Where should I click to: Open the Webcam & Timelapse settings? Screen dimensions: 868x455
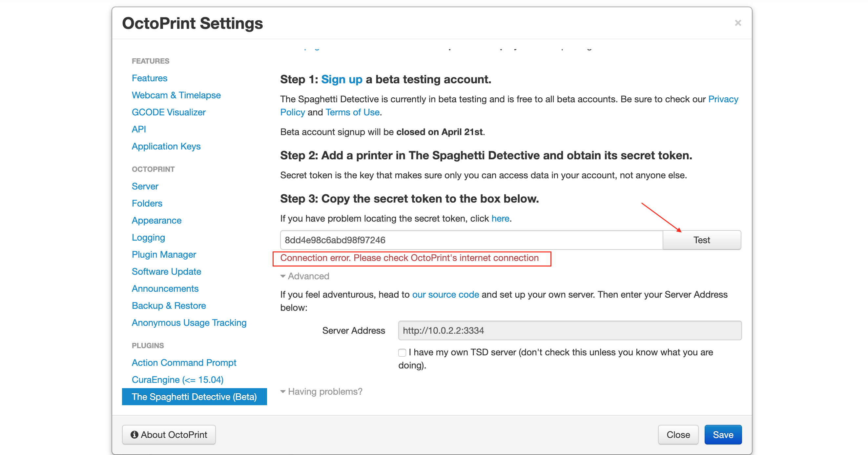(x=176, y=95)
